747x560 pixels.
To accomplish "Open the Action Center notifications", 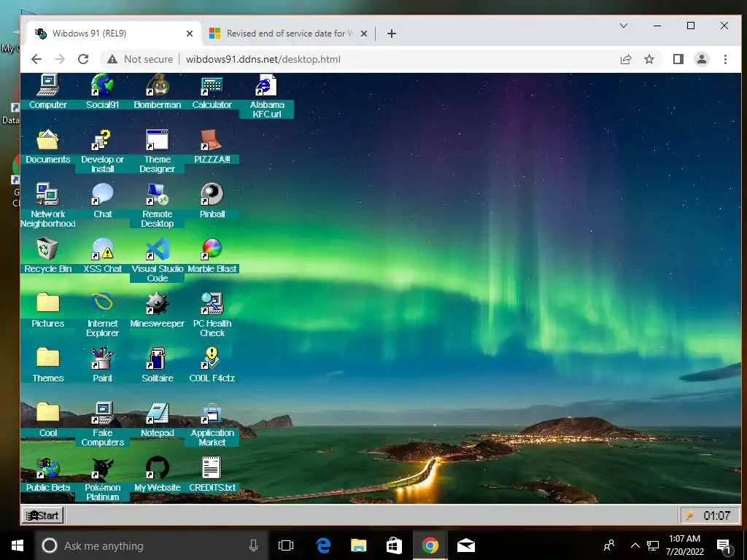I will (724, 547).
